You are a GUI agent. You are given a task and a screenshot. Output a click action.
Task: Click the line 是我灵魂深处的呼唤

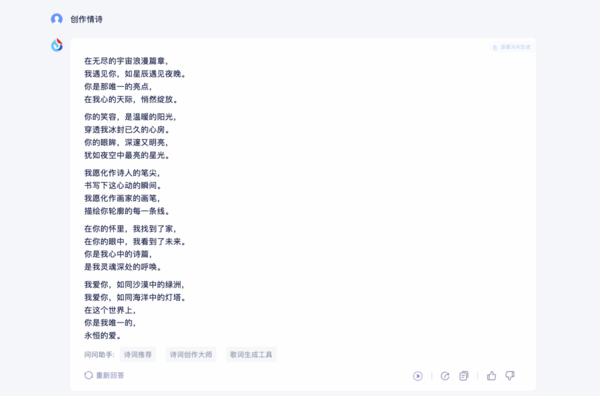tap(123, 267)
